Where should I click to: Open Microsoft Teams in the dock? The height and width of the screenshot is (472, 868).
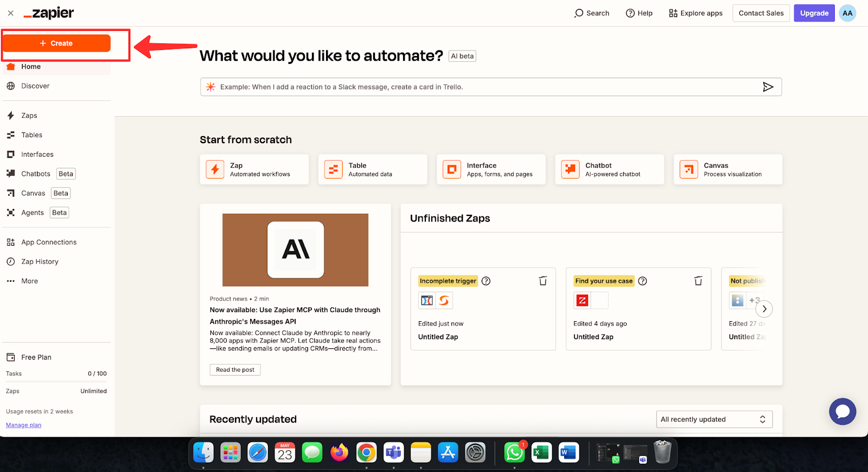pyautogui.click(x=394, y=452)
